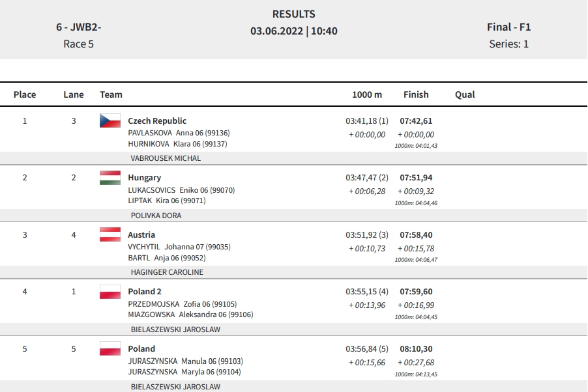The height and width of the screenshot is (392, 588).
Task: Click the Qual column header
Action: pos(465,94)
